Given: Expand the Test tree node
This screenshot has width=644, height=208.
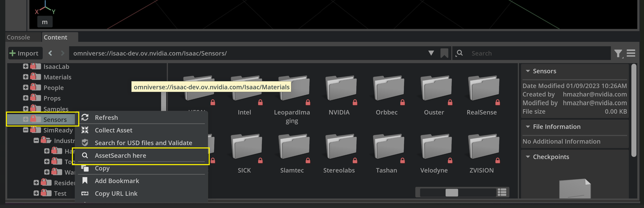Looking at the screenshot, I should 36,193.
